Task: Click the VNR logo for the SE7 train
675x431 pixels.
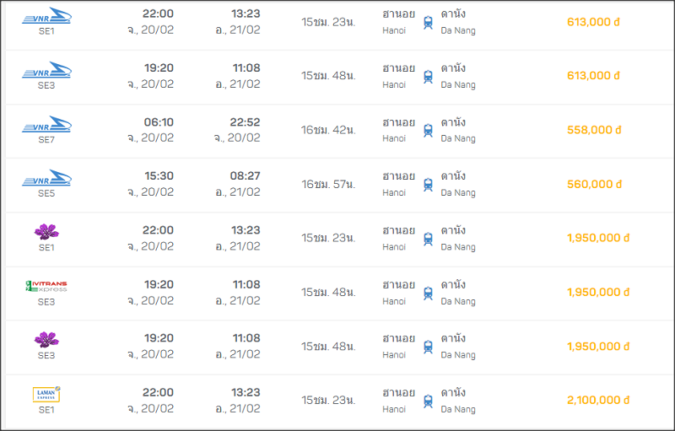Action: pos(47,124)
